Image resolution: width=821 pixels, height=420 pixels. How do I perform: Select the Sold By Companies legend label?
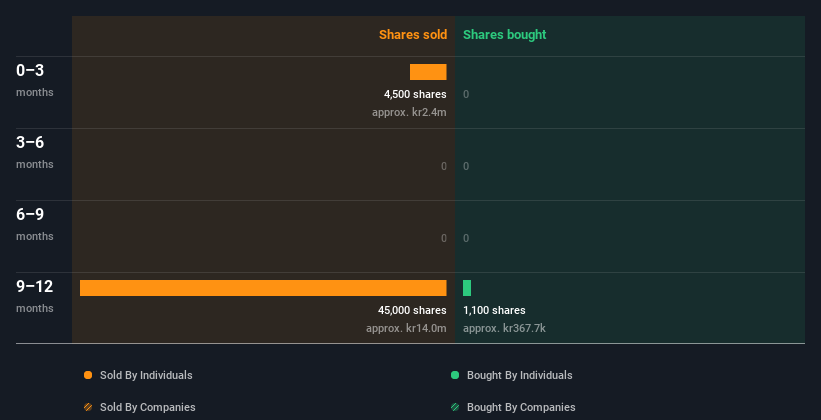(x=148, y=407)
